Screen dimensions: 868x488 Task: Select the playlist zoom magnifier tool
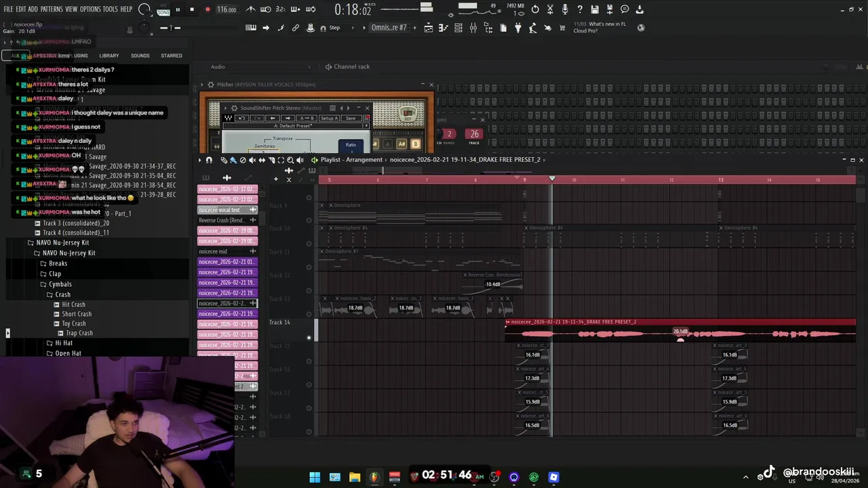[x=290, y=160]
